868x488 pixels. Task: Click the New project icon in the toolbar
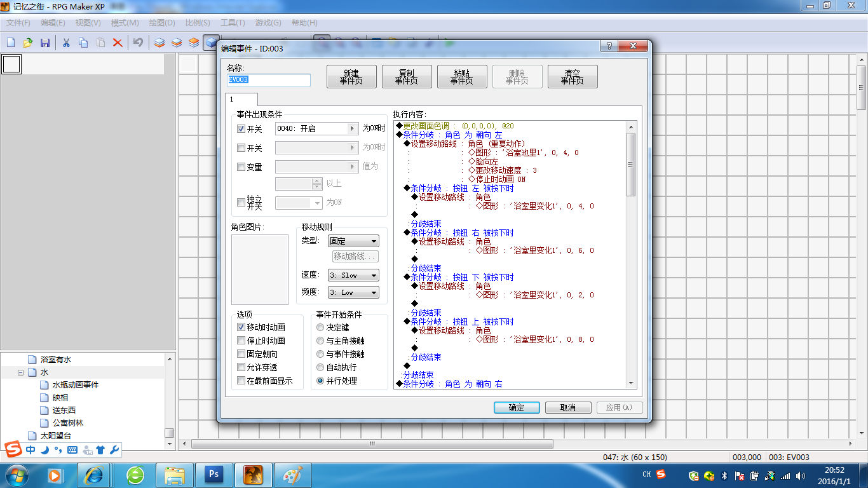pos(11,43)
